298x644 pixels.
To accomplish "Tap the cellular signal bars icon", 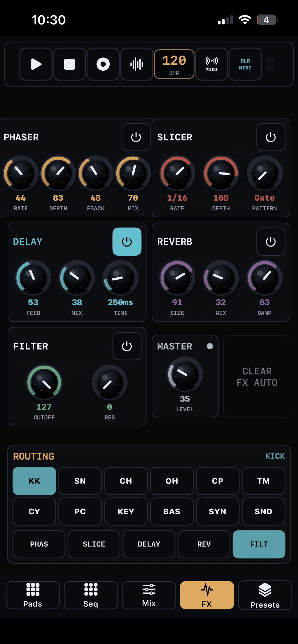I will (225, 20).
